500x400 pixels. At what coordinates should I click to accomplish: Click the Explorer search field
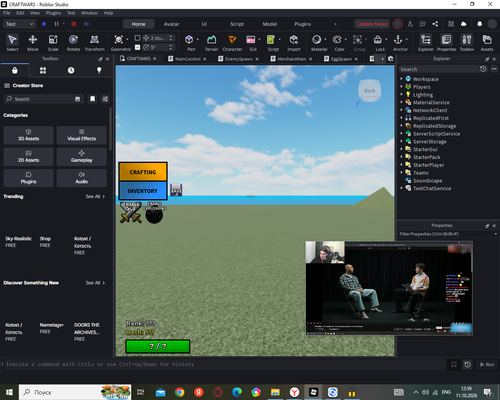pos(439,69)
